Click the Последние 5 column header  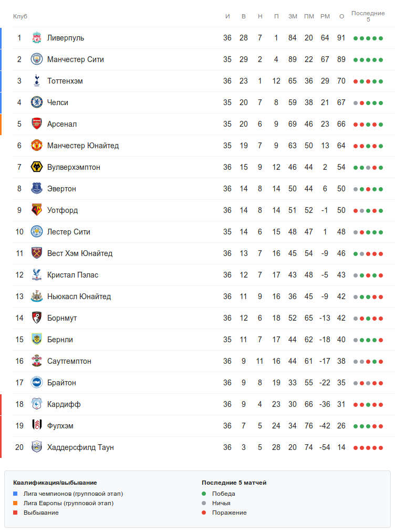coord(368,16)
